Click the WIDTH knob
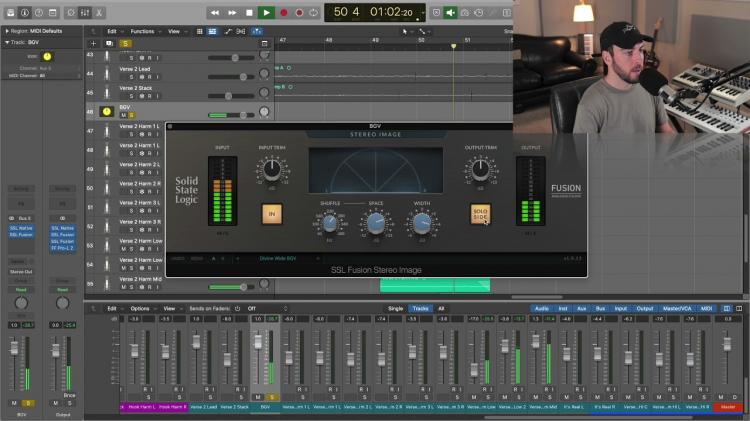This screenshot has height=421, width=750. click(x=421, y=223)
